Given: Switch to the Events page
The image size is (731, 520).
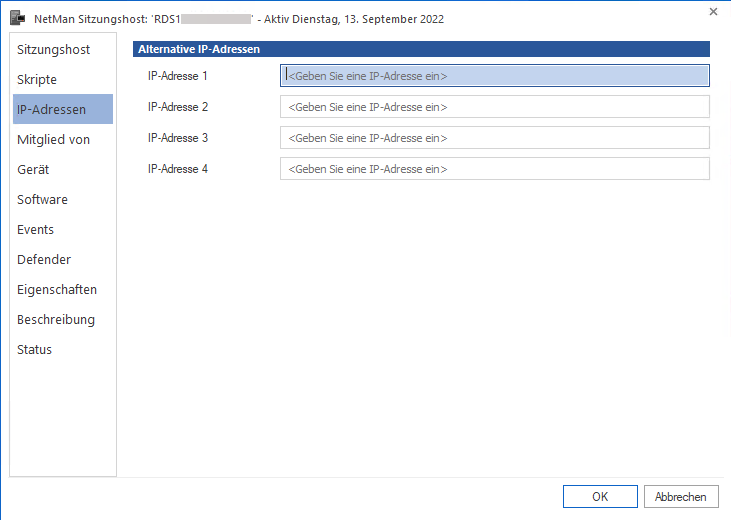Looking at the screenshot, I should click(x=35, y=229).
